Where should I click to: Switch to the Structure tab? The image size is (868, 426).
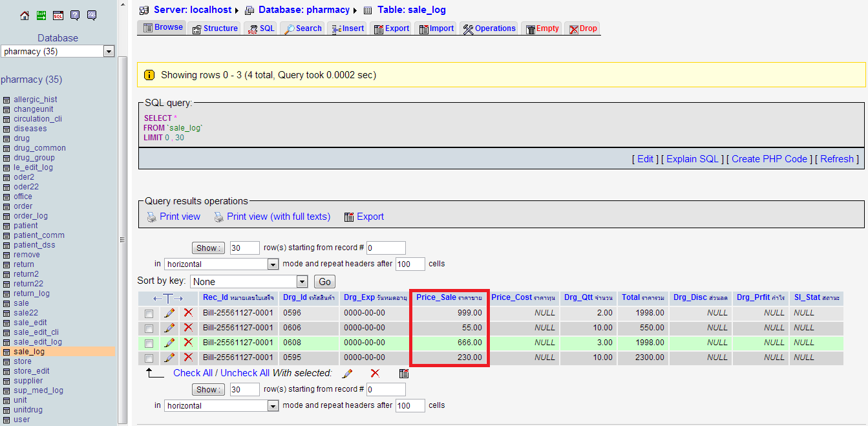(x=215, y=28)
